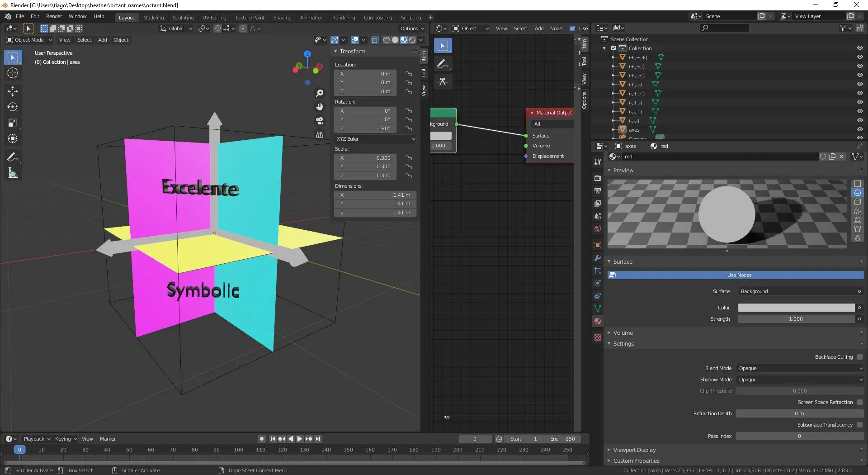Open the Options button in viewport header
This screenshot has width=868, height=475.
(x=412, y=28)
